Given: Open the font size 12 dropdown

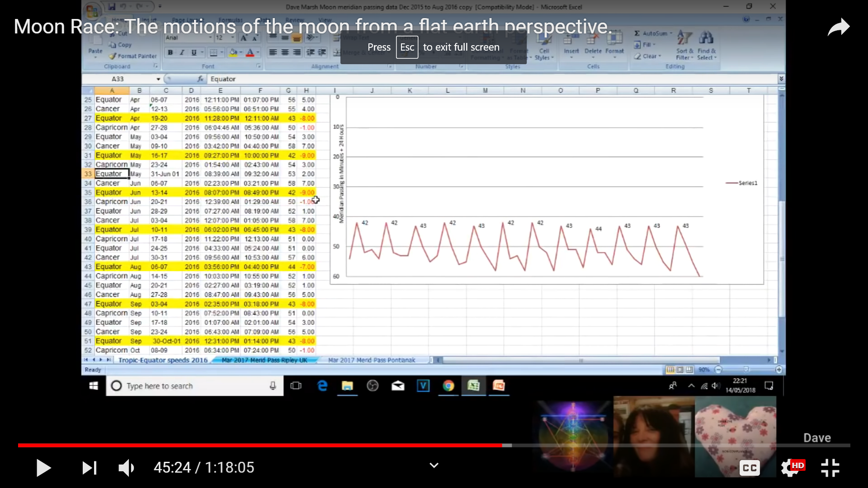Looking at the screenshot, I should (x=233, y=38).
